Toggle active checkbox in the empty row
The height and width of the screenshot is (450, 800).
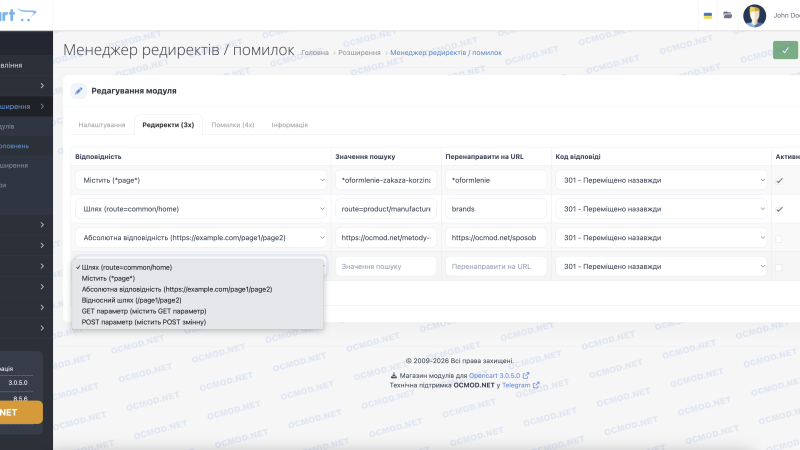pos(779,267)
